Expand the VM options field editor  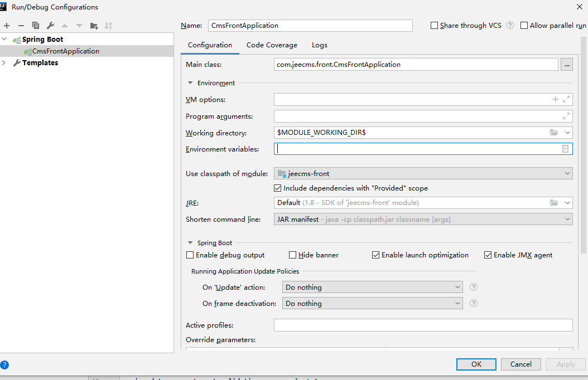566,99
